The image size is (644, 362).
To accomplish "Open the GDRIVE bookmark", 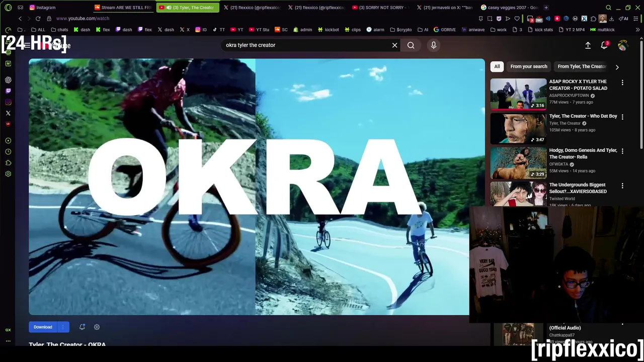I will (x=445, y=30).
